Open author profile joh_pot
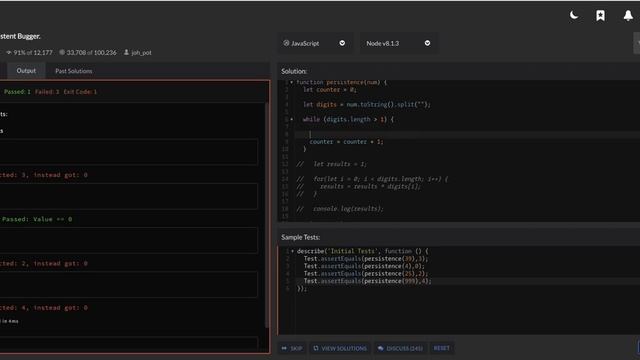Screen dimensions: 640x360 pyautogui.click(x=141, y=53)
